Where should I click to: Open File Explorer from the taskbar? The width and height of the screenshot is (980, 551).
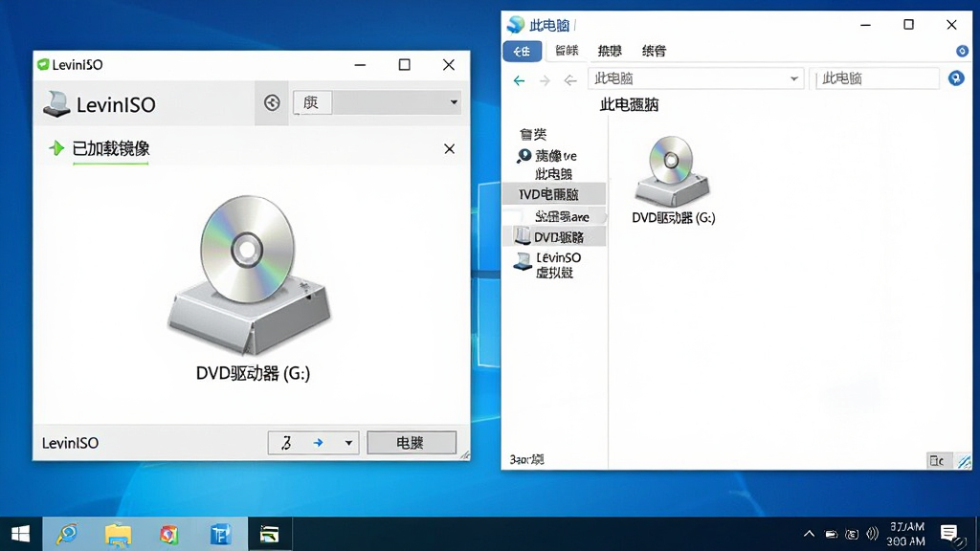[118, 535]
